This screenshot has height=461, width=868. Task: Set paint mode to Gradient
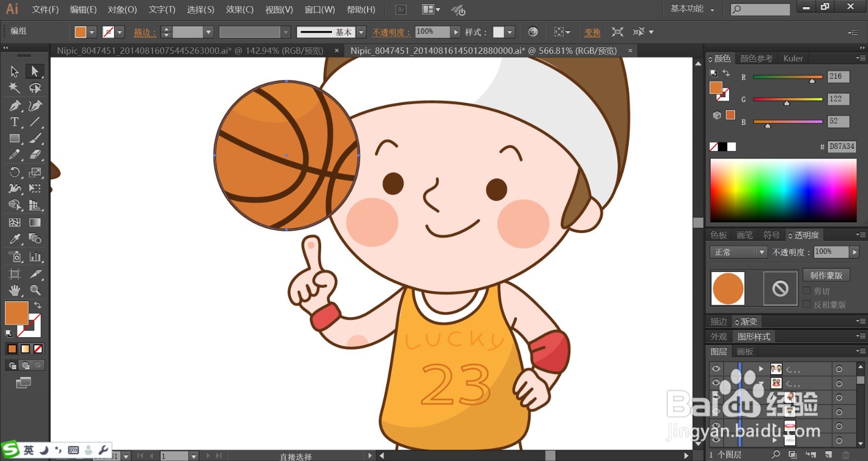tap(25, 349)
